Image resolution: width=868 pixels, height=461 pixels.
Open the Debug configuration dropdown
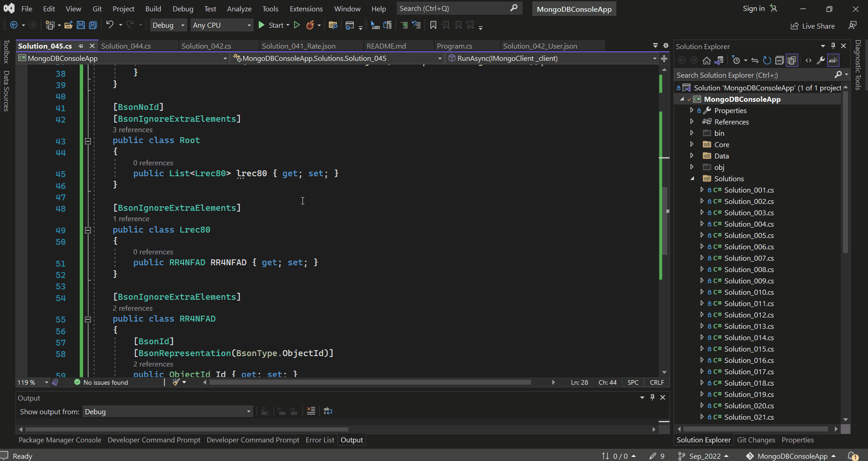[x=168, y=25]
